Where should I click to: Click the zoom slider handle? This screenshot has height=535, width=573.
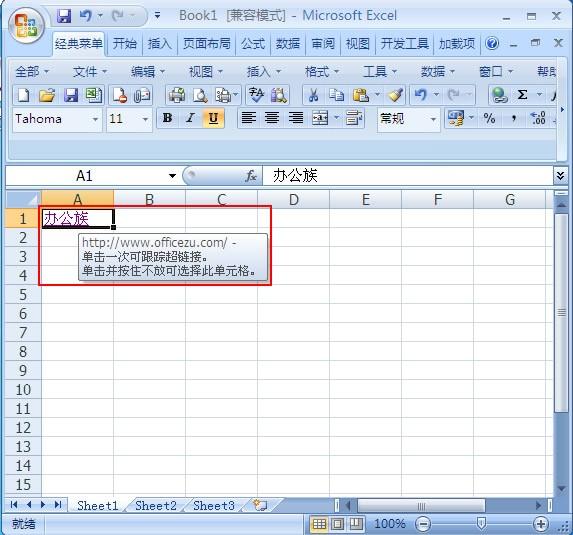point(482,524)
